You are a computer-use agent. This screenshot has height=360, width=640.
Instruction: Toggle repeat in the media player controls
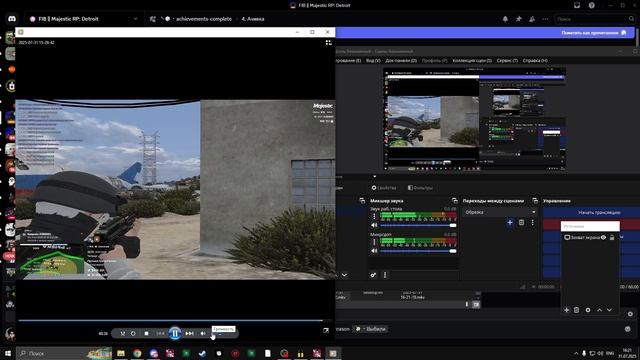coord(133,333)
